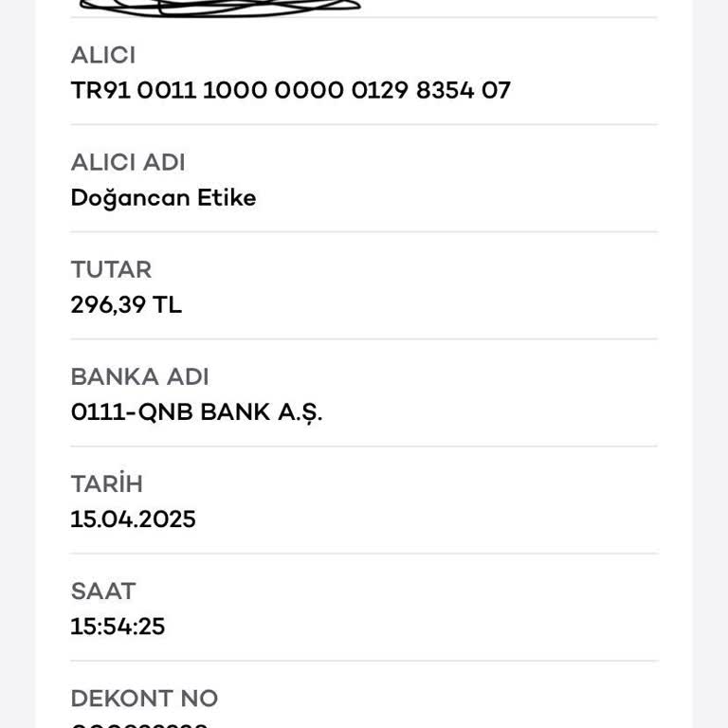Select the time value 15:54:25
The height and width of the screenshot is (728, 728).
tap(118, 627)
